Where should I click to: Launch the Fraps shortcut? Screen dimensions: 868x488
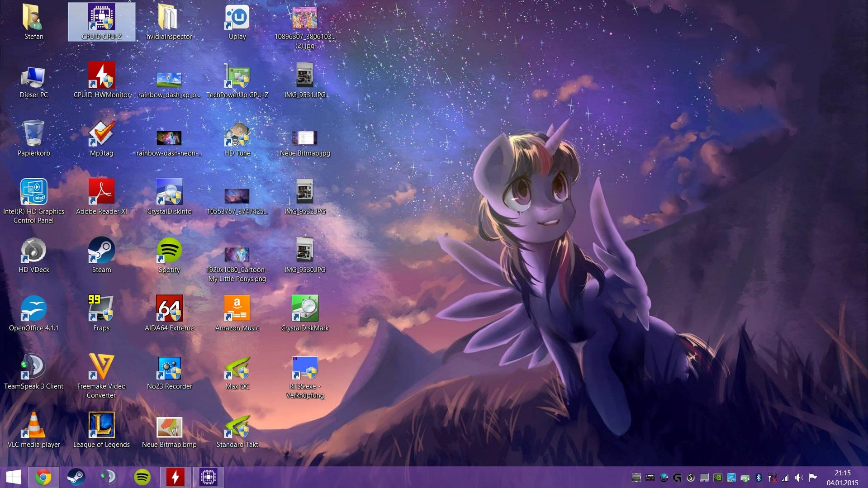(x=101, y=314)
